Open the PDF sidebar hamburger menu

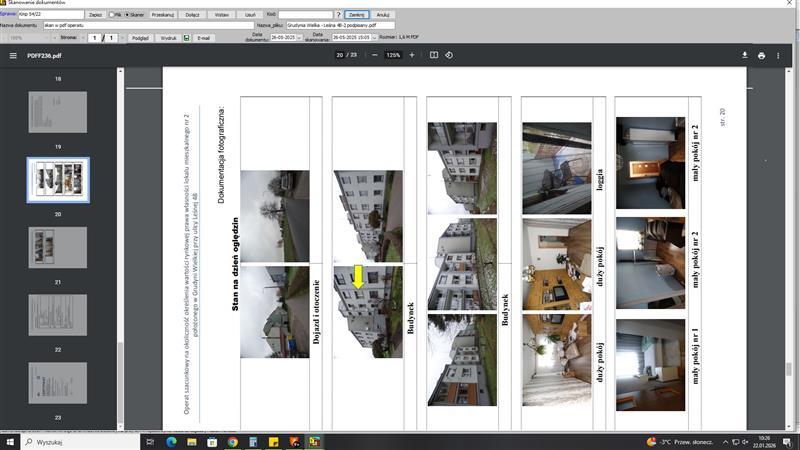(13, 56)
